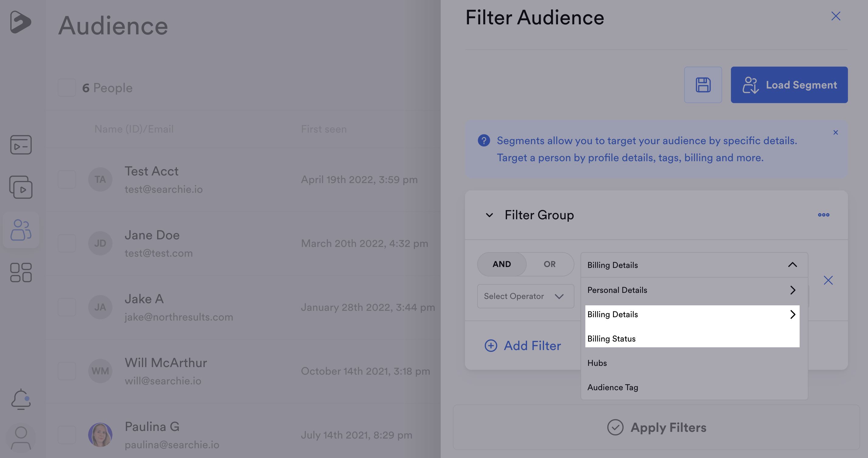Screen dimensions: 868x458
Task: Open the playlists sidebar icon
Action: tap(21, 187)
